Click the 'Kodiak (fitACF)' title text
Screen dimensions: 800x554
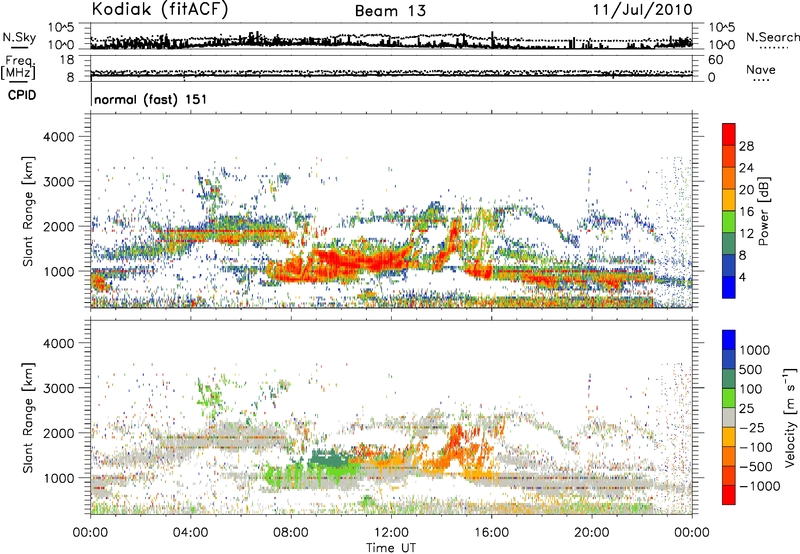click(x=160, y=9)
